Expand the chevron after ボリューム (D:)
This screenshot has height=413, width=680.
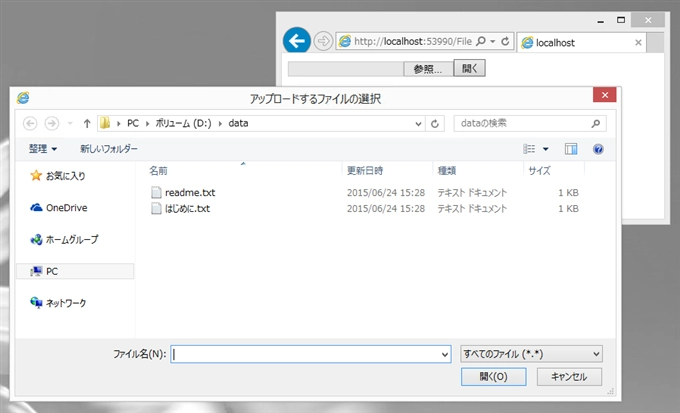click(220, 124)
